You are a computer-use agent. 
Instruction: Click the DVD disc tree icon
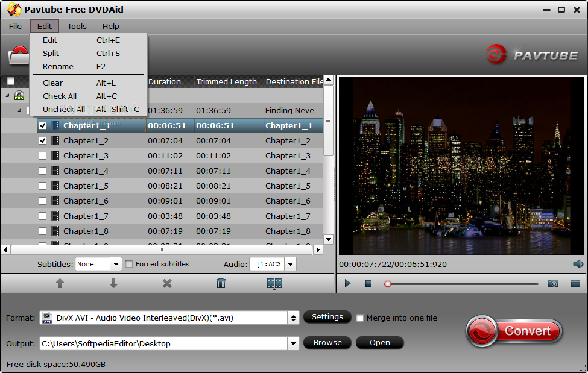(x=19, y=96)
